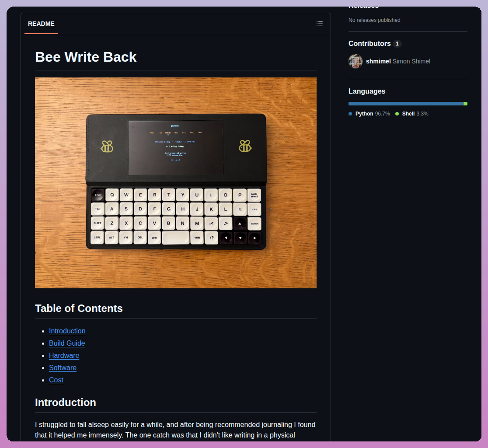Click the Table of Contents heading
Image resolution: width=488 pixels, height=448 pixels.
click(79, 308)
